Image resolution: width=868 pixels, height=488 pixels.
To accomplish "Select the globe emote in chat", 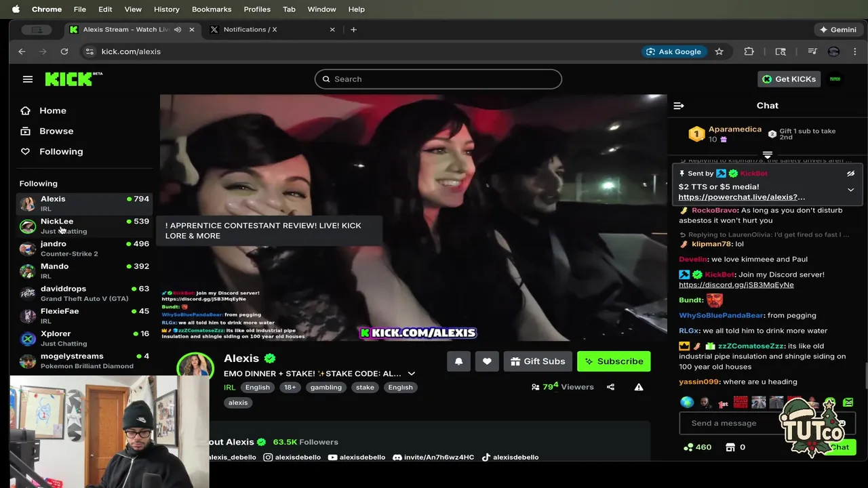I will (687, 403).
